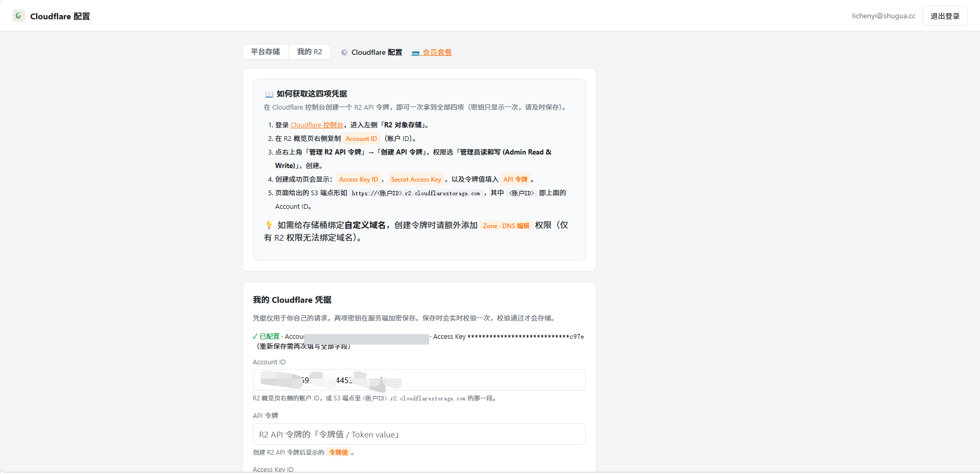
Task: Click the Access Key ID code tag
Action: (358, 179)
